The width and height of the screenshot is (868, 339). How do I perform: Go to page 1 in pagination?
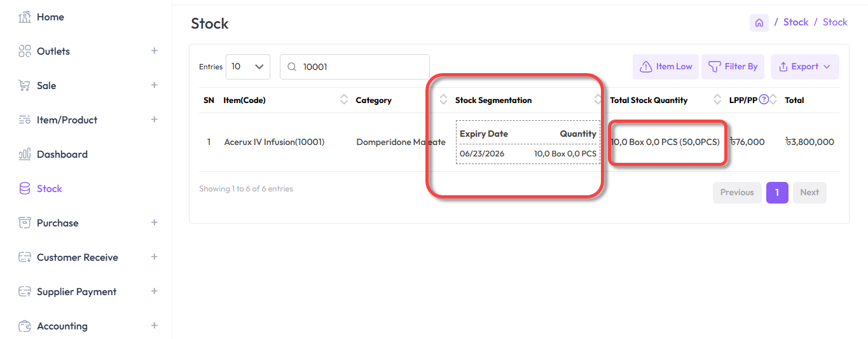pos(776,192)
